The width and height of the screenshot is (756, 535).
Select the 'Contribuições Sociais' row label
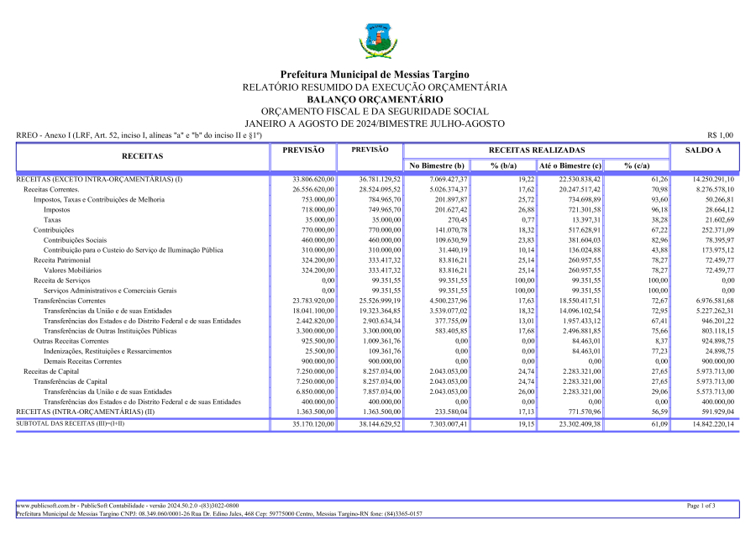point(75,239)
